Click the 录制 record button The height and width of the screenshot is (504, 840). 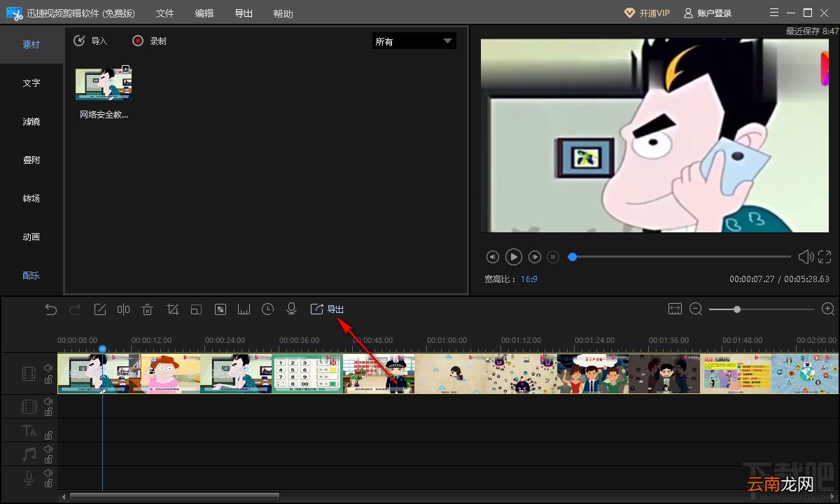[149, 41]
